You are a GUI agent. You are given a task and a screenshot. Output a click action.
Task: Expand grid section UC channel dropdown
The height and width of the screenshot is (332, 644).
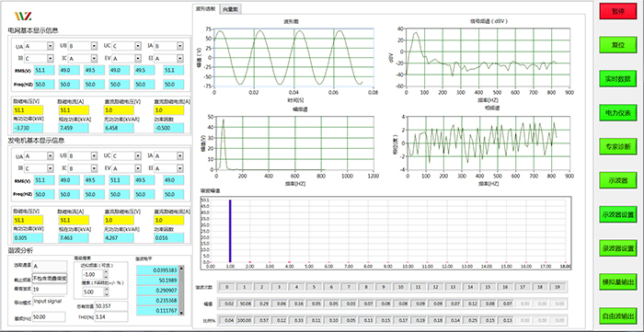(138, 46)
